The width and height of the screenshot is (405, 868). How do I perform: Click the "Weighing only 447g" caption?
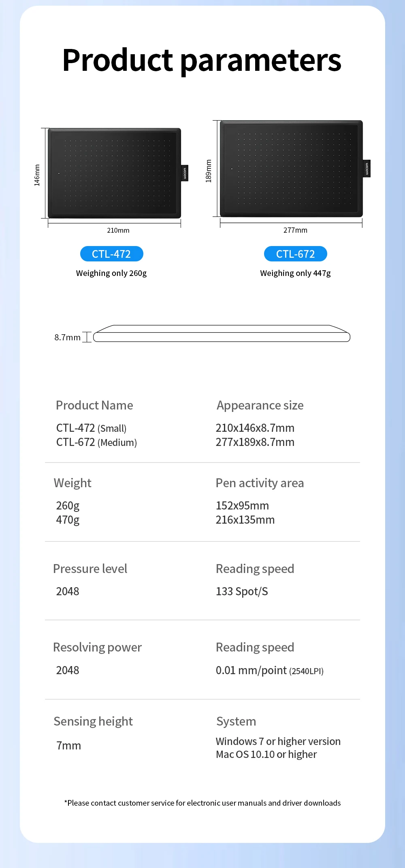pyautogui.click(x=295, y=273)
